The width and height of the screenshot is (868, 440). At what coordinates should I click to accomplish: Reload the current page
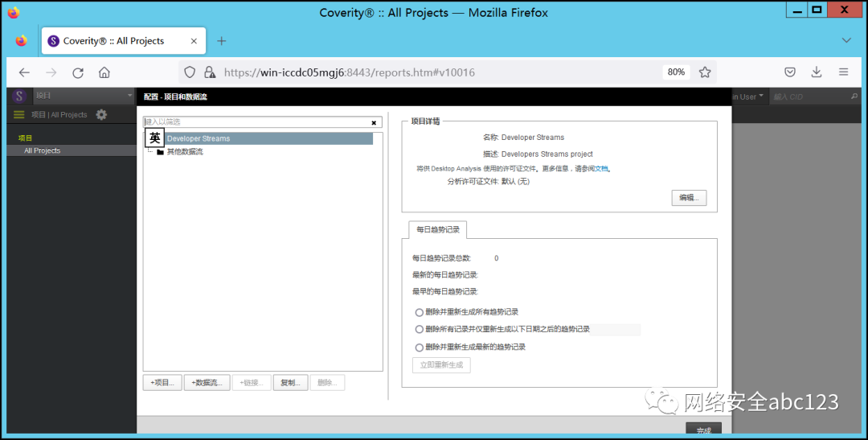pyautogui.click(x=78, y=72)
